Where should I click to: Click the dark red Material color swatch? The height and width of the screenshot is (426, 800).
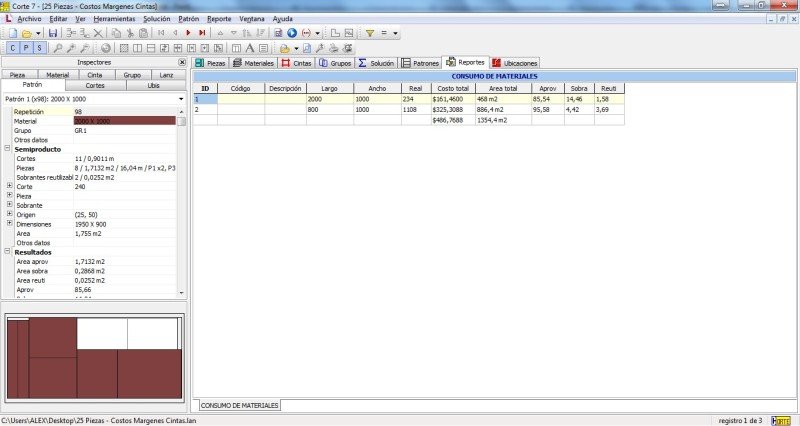(123, 121)
